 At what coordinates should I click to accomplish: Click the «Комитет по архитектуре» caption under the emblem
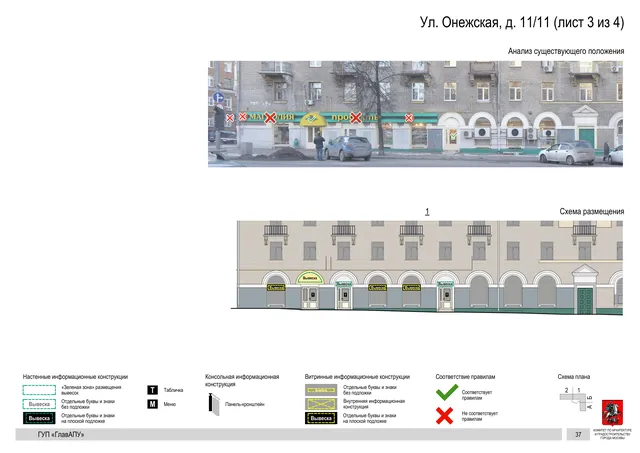[612, 434]
